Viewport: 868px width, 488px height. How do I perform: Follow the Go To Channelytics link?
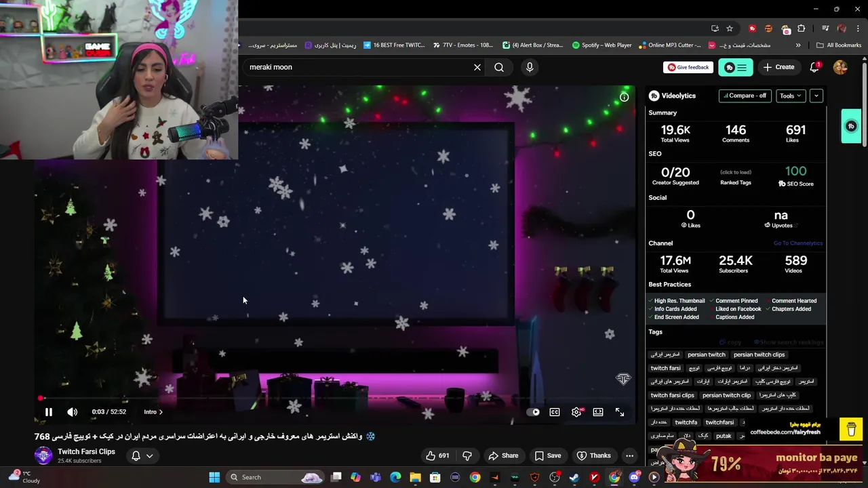(797, 243)
